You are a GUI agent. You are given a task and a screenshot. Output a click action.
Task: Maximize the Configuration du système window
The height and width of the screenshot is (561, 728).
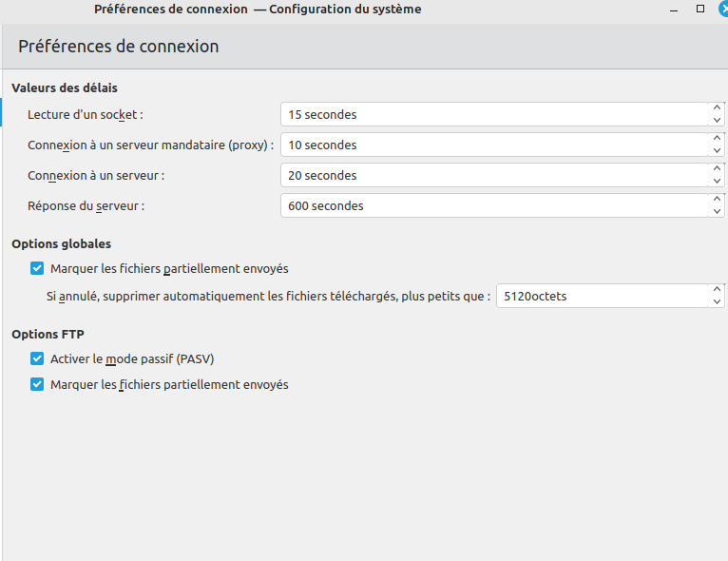click(700, 9)
